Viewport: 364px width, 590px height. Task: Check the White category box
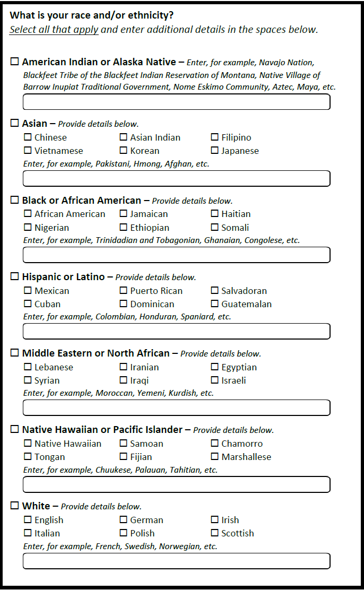tap(15, 506)
